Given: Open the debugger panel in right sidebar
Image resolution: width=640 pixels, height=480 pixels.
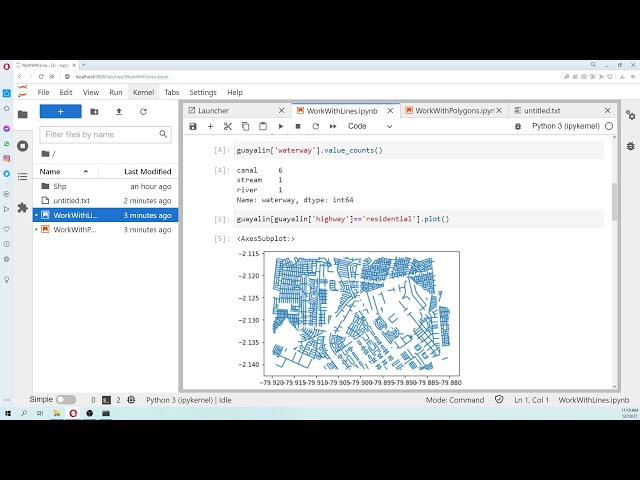Looking at the screenshot, I should click(631, 146).
